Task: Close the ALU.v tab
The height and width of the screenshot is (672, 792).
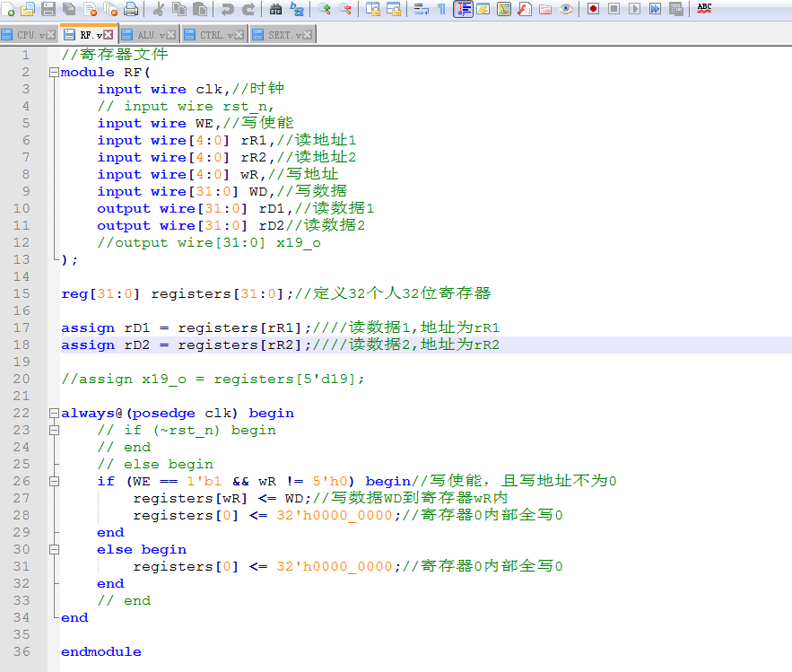Action: point(170,35)
